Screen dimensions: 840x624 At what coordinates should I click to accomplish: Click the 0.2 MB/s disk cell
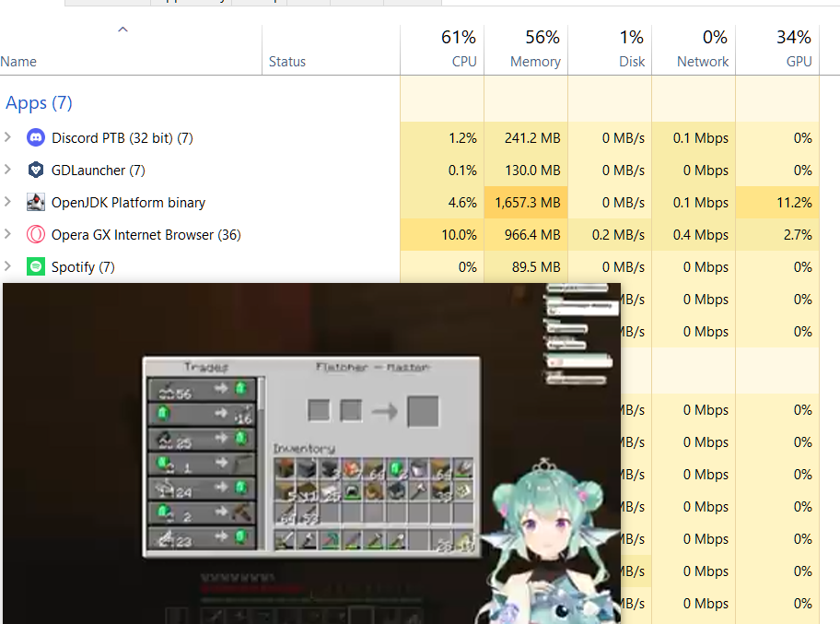(x=610, y=235)
